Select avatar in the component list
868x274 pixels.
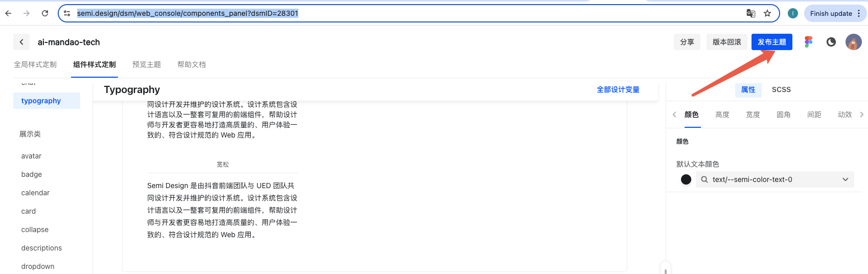[31, 156]
